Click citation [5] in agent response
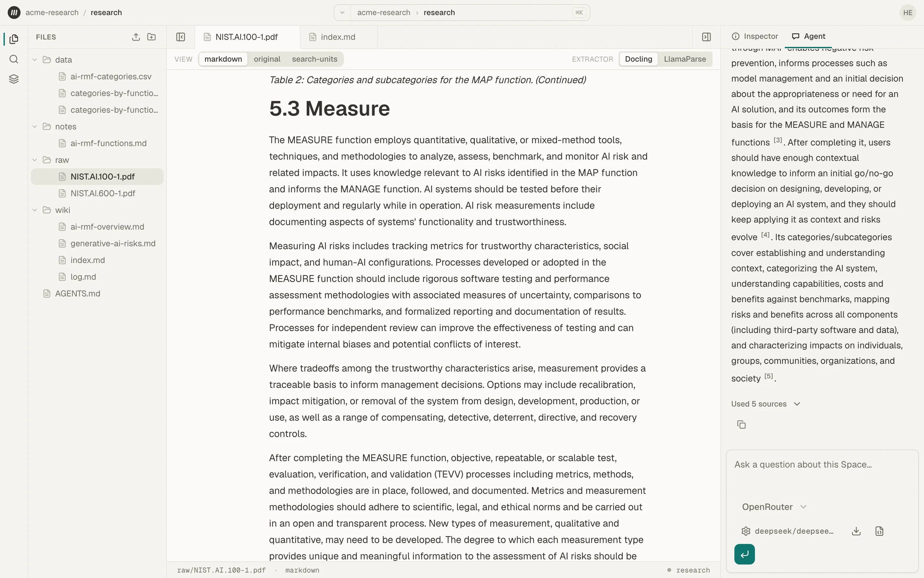This screenshot has height=578, width=924. [769, 376]
